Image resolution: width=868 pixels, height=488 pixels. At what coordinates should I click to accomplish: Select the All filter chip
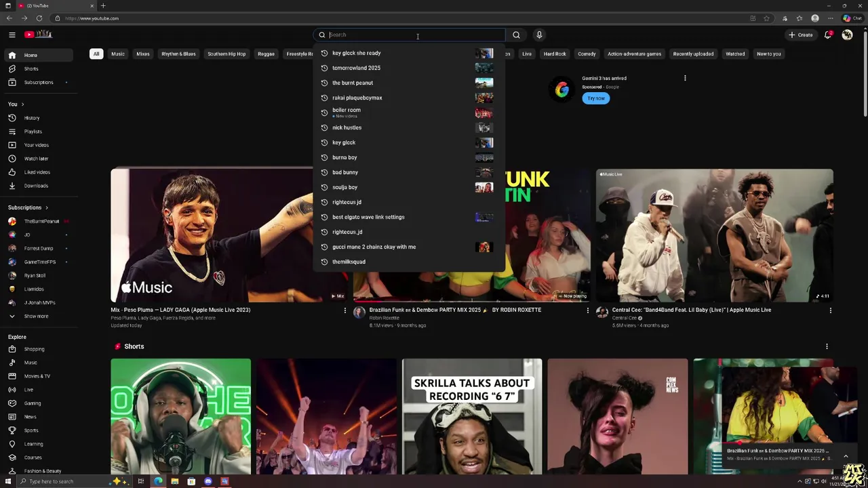pyautogui.click(x=96, y=54)
